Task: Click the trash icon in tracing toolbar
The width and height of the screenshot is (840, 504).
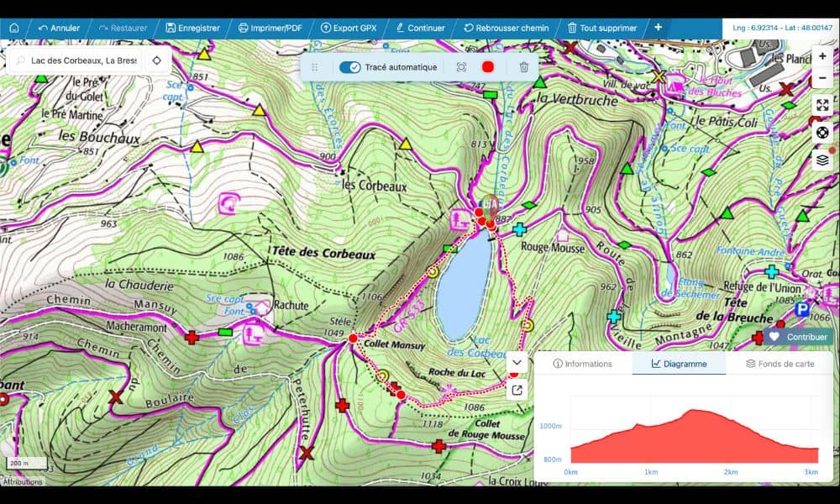Action: (524, 67)
